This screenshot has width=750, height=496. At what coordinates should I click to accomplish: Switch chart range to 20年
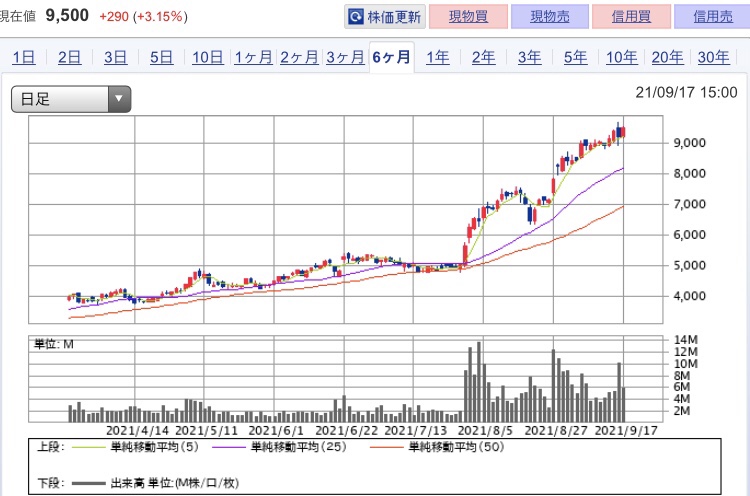(x=667, y=57)
